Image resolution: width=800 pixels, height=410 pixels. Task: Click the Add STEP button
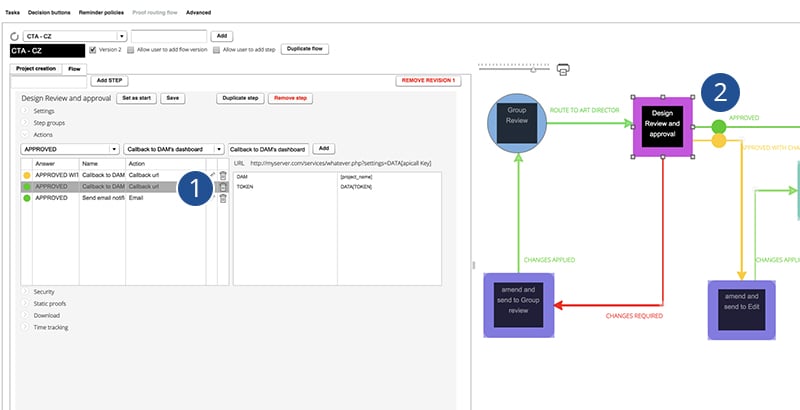(109, 81)
